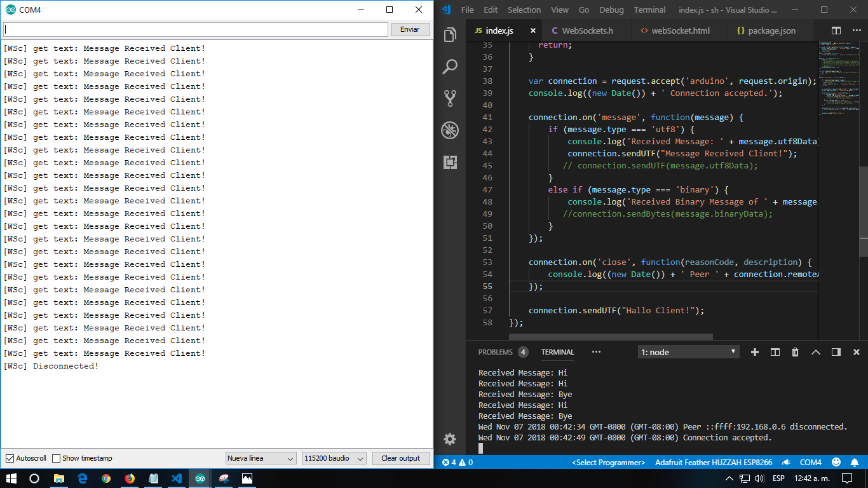Screen dimensions: 868x488
Task: Open the 'Nueva línea' line ending dropdown
Action: pyautogui.click(x=261, y=457)
